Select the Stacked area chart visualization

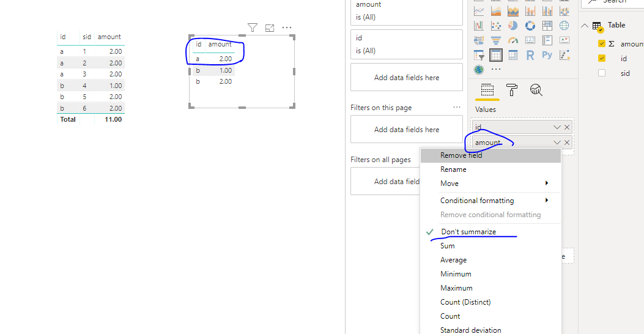coord(513,11)
